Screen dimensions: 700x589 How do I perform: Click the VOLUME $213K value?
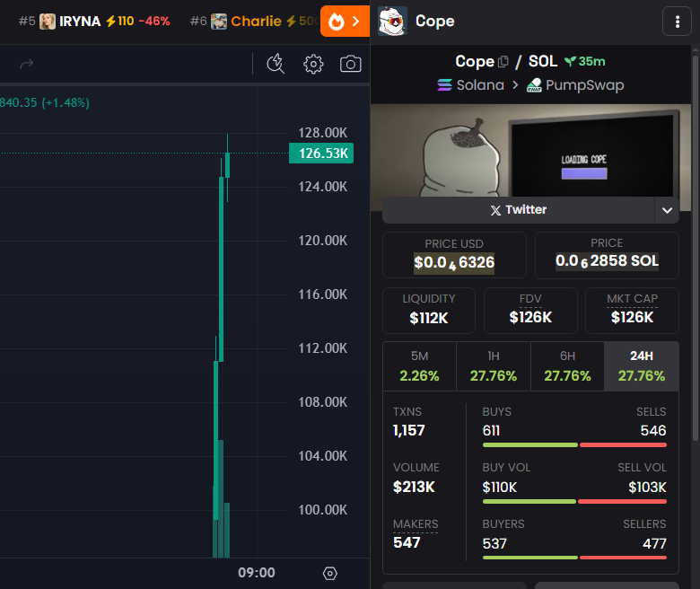tap(414, 487)
